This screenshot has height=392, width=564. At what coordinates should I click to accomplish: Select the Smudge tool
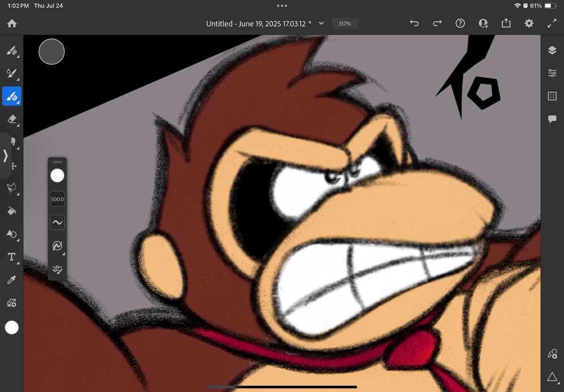[x=13, y=141]
